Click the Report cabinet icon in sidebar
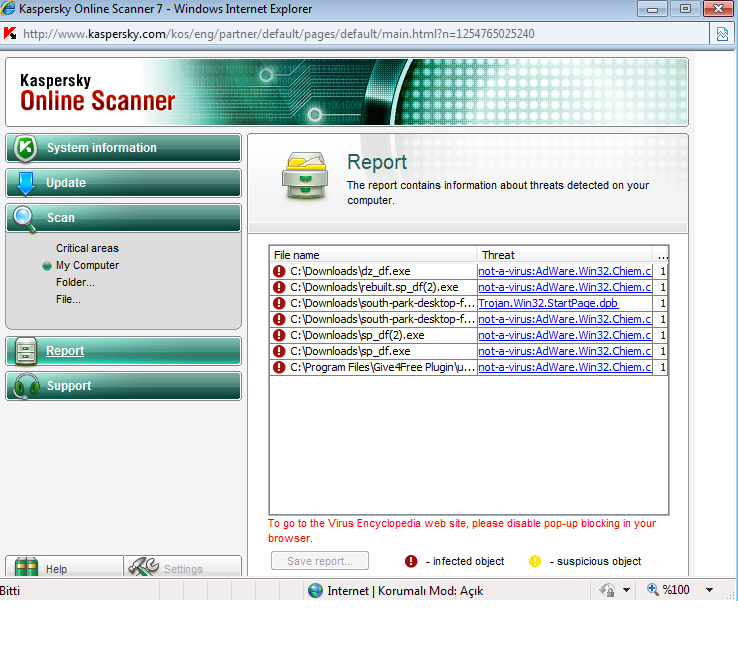Viewport: 738px width, 648px height. (x=25, y=351)
